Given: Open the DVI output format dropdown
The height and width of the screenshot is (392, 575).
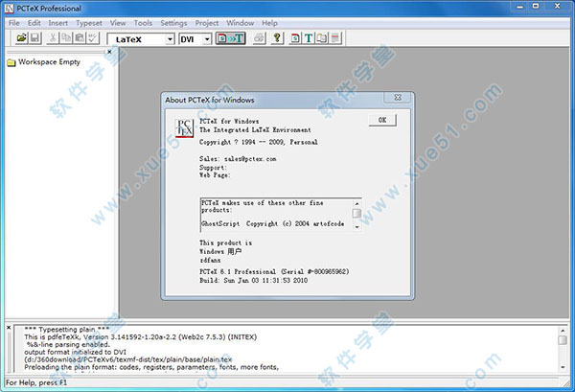Looking at the screenshot, I should click(x=207, y=39).
